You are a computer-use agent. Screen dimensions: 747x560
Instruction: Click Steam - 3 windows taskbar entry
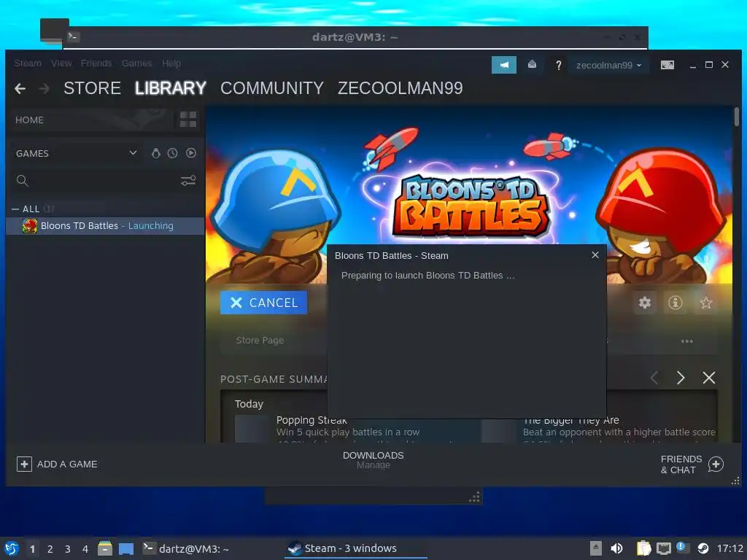355,548
